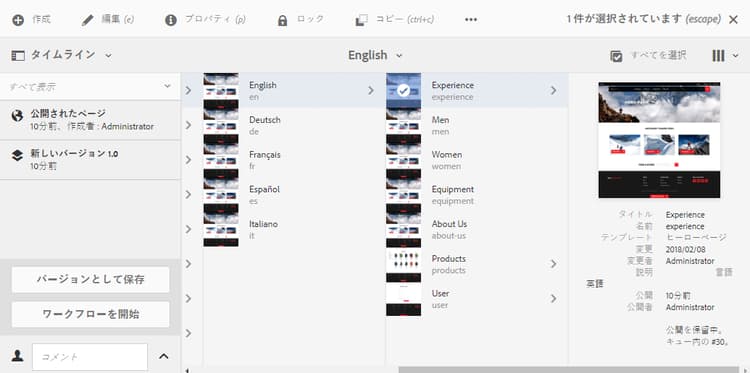Click the Copy icon in the toolbar

pyautogui.click(x=361, y=20)
